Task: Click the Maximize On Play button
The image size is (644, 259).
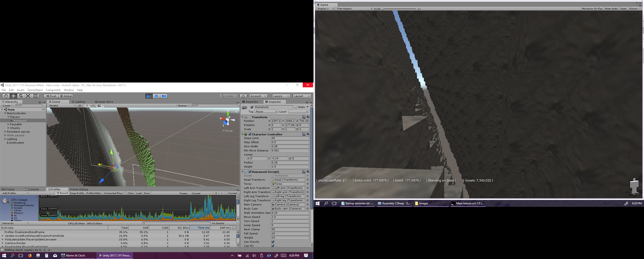Action: point(592,9)
